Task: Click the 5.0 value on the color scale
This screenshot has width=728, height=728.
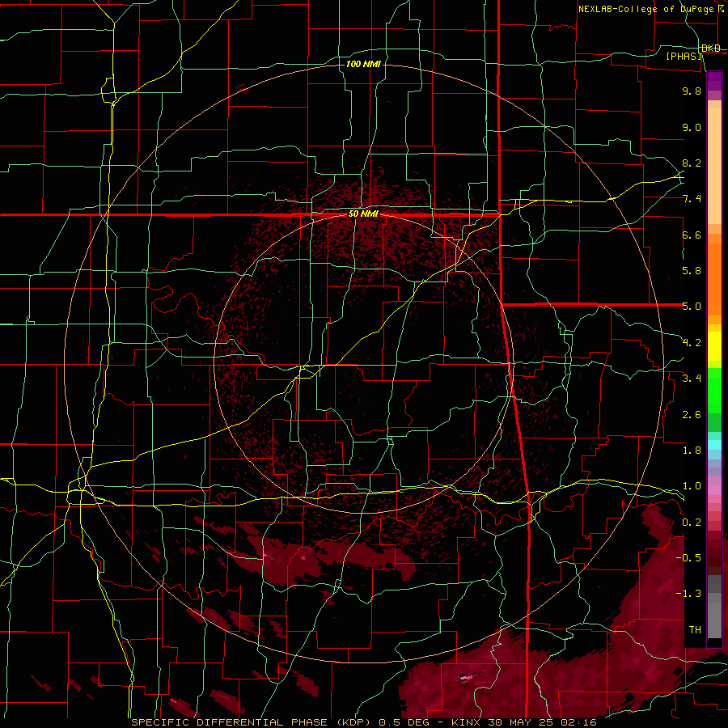Action: pos(692,307)
